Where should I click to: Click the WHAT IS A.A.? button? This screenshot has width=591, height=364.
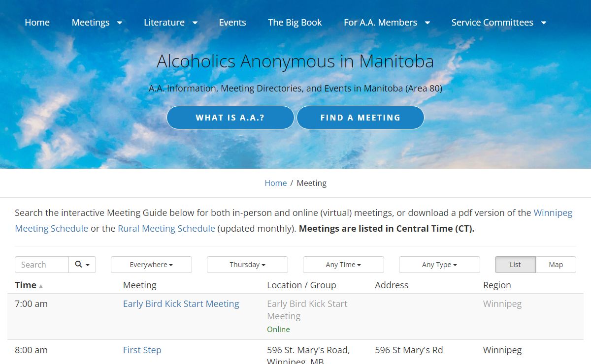230,118
